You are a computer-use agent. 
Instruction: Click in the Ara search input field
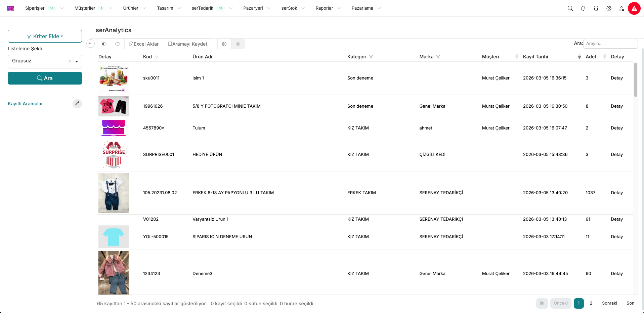pyautogui.click(x=610, y=44)
